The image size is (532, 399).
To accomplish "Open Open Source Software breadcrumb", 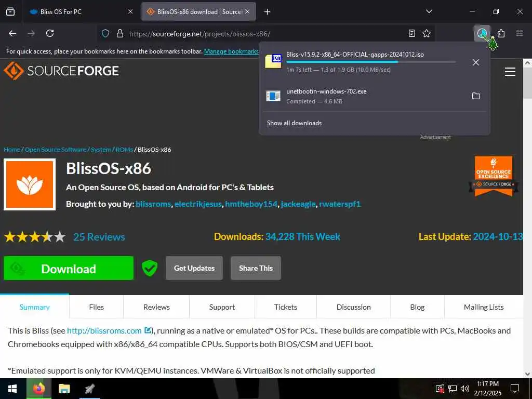I will [x=55, y=150].
